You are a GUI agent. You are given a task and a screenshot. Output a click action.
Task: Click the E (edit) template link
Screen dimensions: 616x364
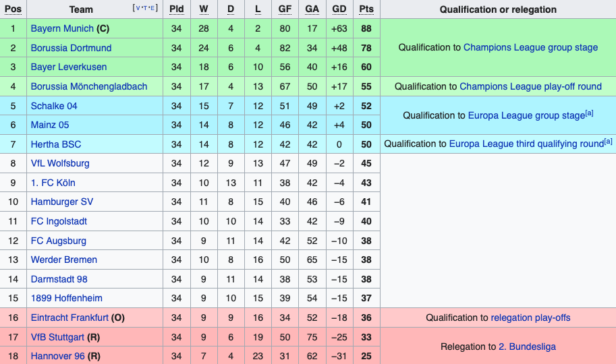[x=152, y=8]
